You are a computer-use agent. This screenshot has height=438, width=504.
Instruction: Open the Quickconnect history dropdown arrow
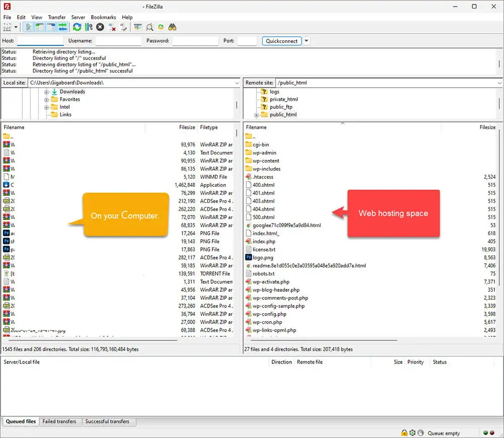tap(306, 41)
